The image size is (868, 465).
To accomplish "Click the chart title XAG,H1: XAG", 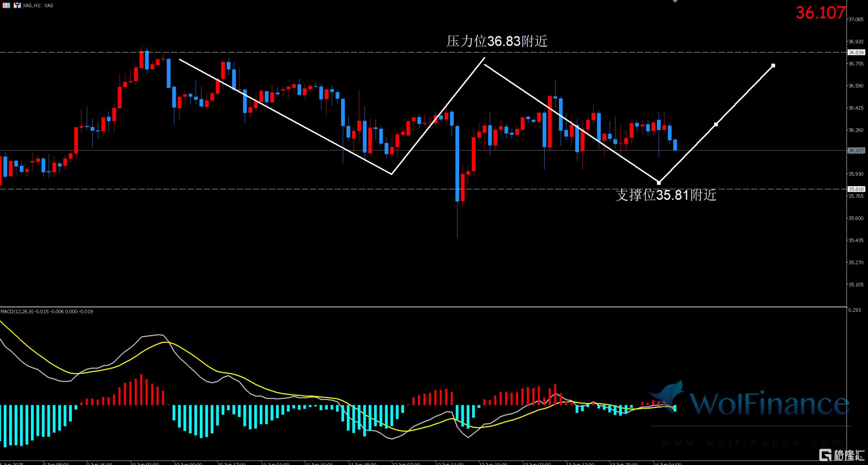I will (x=38, y=6).
